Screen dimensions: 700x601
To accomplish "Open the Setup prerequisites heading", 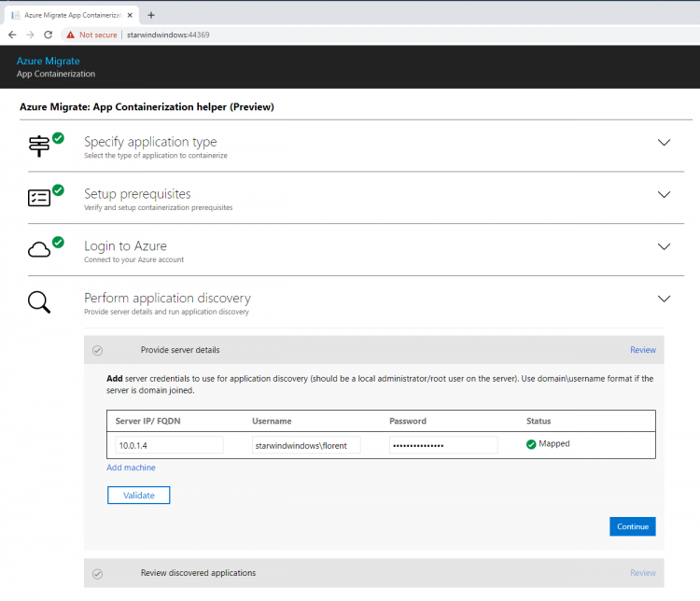I will coord(137,194).
